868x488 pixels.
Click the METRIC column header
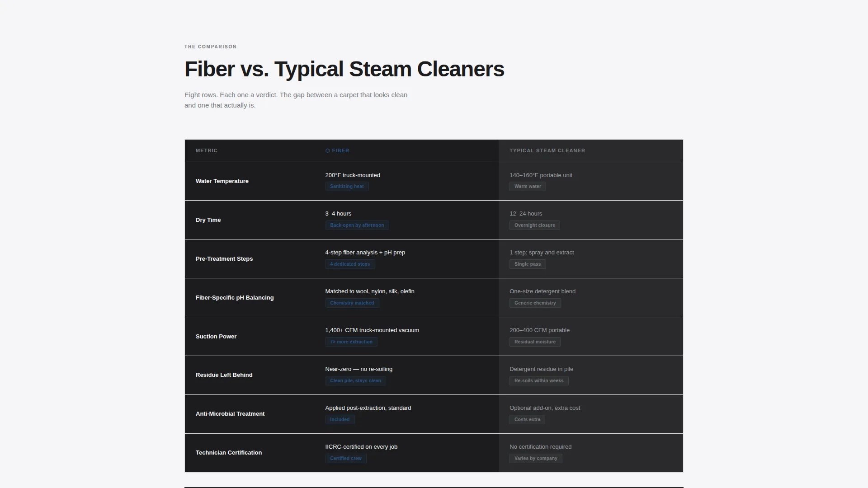(x=207, y=151)
